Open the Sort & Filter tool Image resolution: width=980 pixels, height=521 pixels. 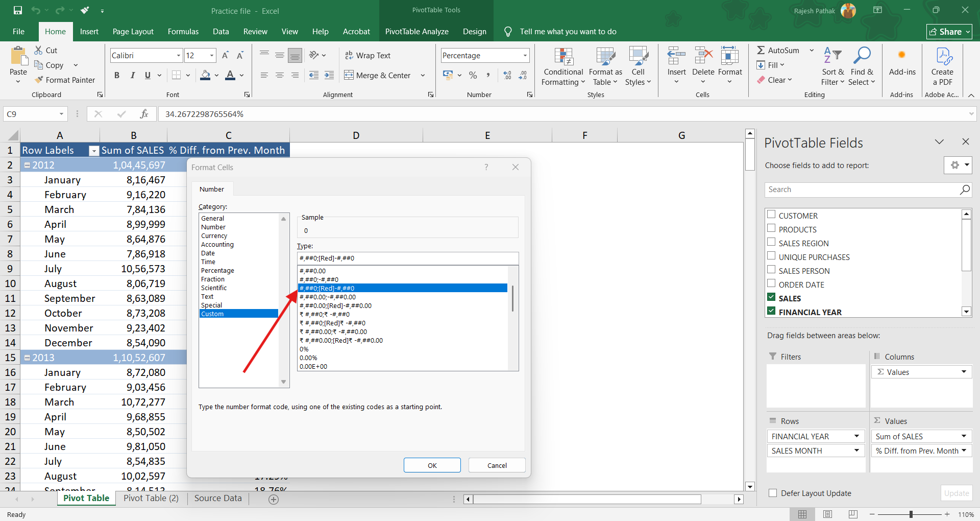(x=832, y=67)
